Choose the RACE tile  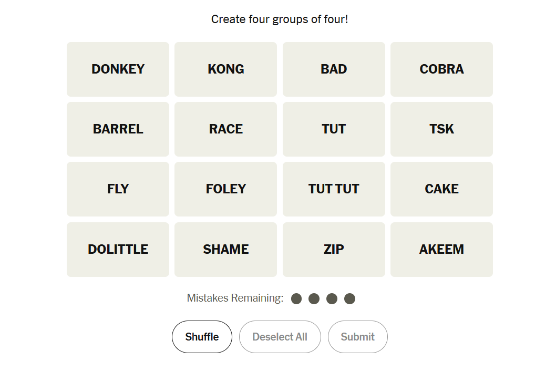pos(225,129)
